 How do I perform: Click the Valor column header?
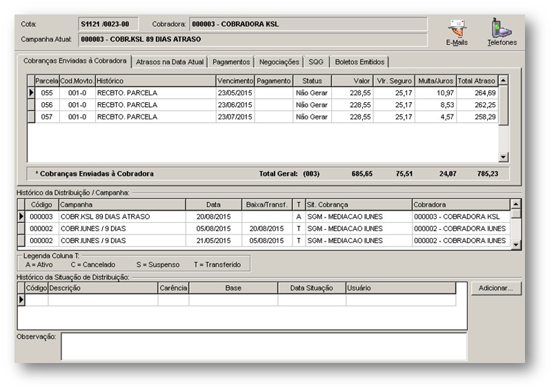tap(353, 81)
